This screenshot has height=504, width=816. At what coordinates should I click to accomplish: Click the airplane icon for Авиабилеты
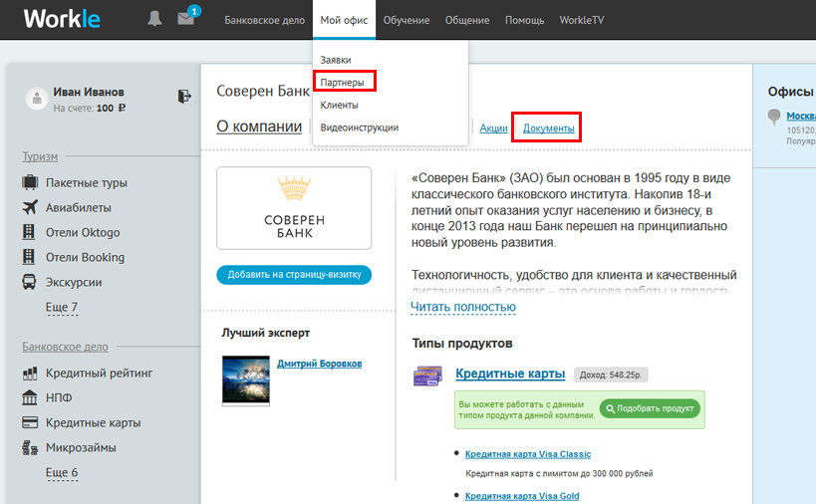30,207
